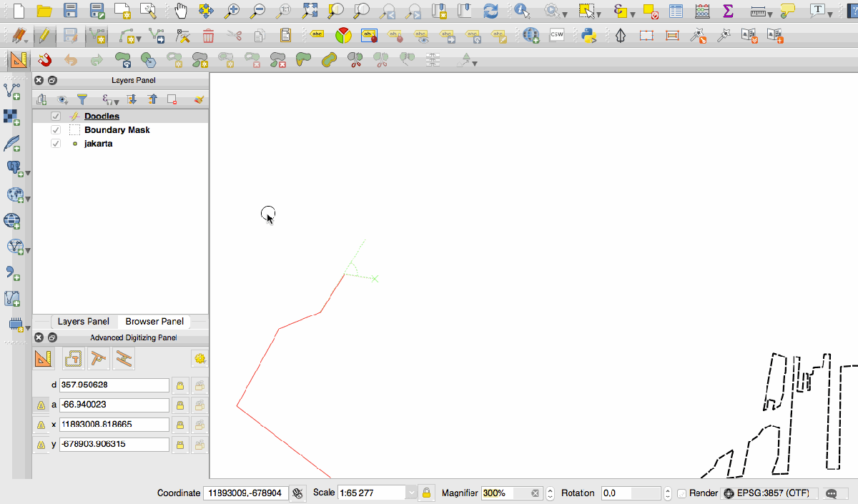858x504 pixels.
Task: Toggle visibility of Doodles layer
Action: (56, 117)
